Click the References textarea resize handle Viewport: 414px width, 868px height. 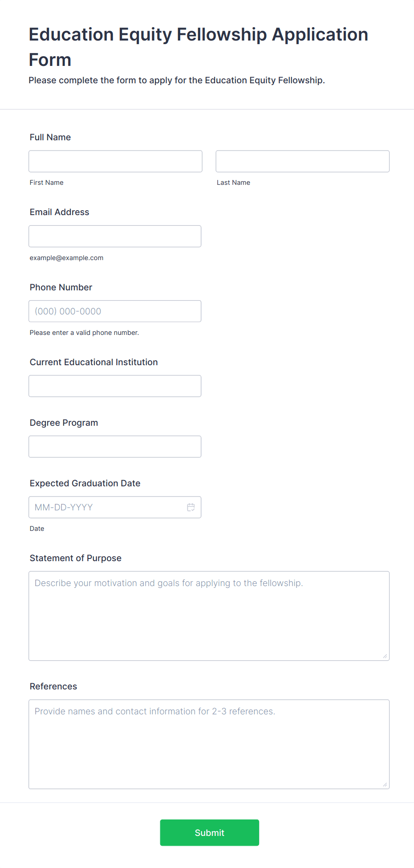tap(385, 785)
